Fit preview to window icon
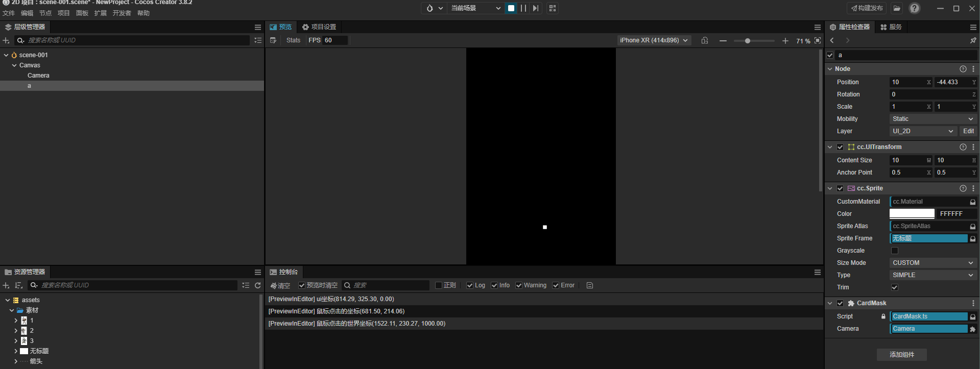The width and height of the screenshot is (980, 369). coord(818,40)
